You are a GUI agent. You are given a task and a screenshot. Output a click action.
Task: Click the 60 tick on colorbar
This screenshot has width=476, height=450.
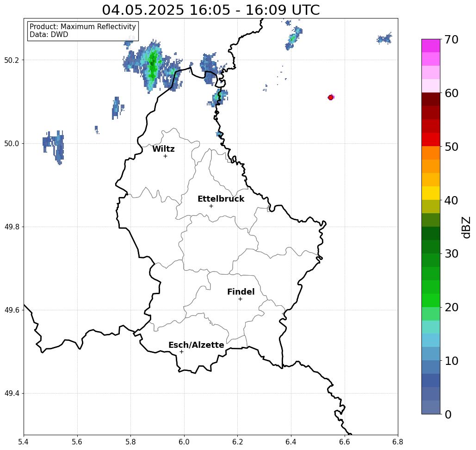tap(451, 93)
